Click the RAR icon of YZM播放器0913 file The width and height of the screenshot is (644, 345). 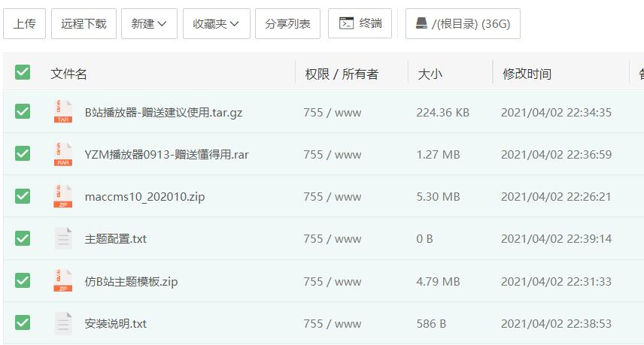coord(63,154)
